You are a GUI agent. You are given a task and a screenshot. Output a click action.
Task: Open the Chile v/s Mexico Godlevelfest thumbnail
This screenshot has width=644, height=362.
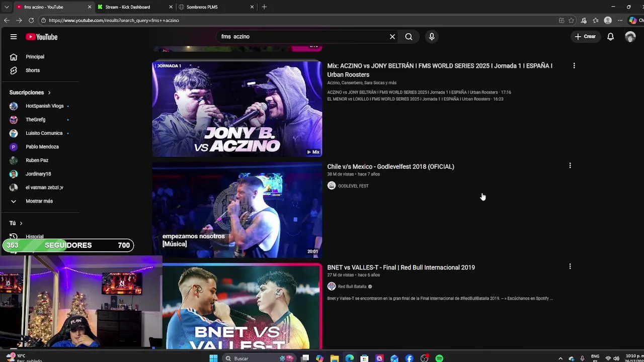coord(237,210)
